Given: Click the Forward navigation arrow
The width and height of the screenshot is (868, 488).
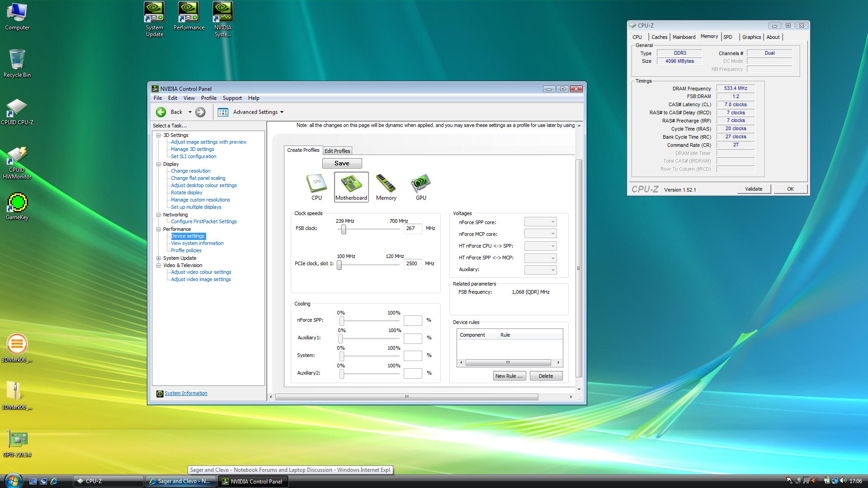Looking at the screenshot, I should point(200,112).
